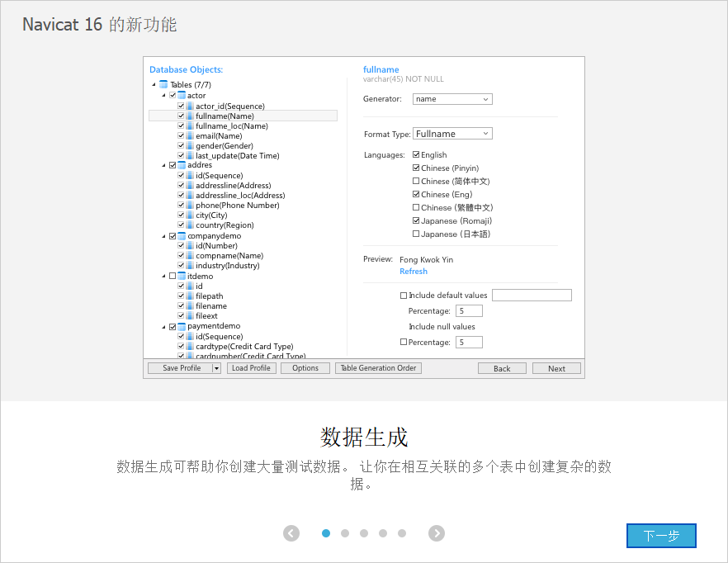Uncheck the actor table checkbox
728x563 pixels.
click(x=173, y=95)
